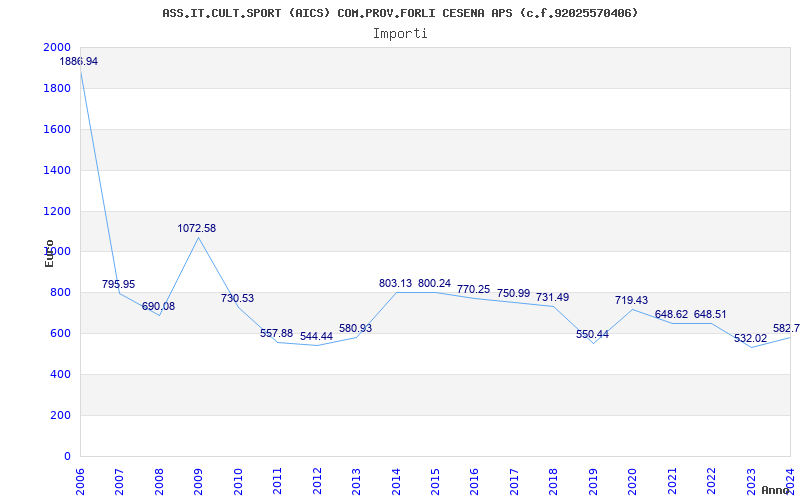The width and height of the screenshot is (800, 500).
Task: Click the 580.93 value label
Action: point(356,329)
